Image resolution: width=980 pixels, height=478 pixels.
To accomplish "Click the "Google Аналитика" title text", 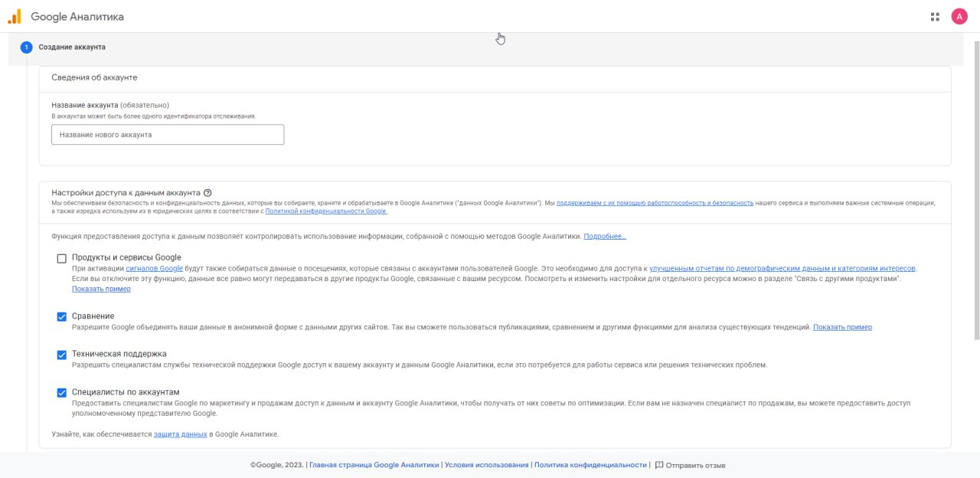I will 77,17.
